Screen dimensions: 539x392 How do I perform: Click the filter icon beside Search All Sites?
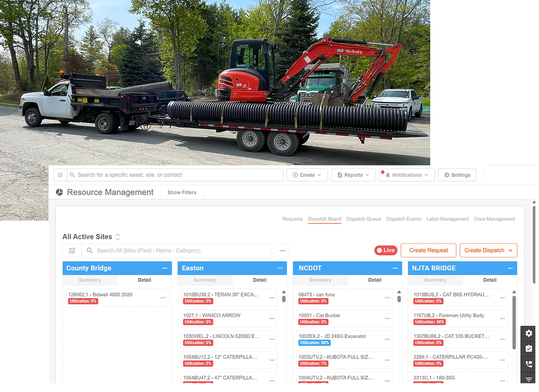click(x=72, y=251)
